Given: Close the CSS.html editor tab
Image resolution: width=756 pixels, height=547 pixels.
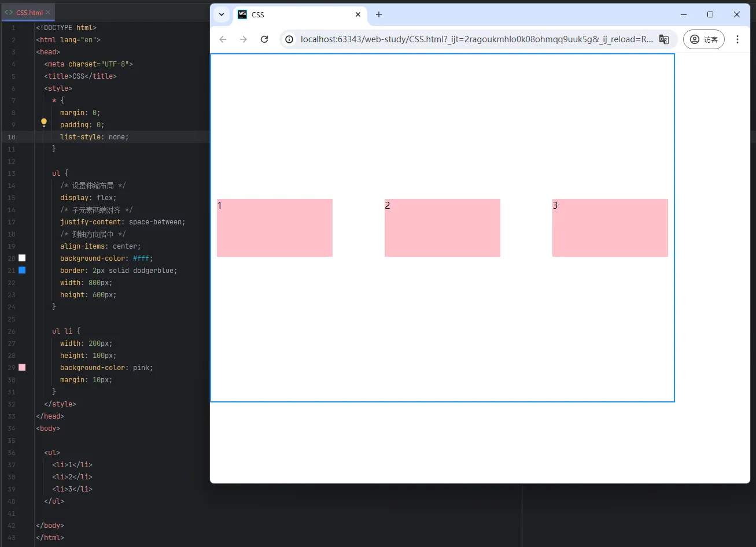Looking at the screenshot, I should click(x=49, y=12).
